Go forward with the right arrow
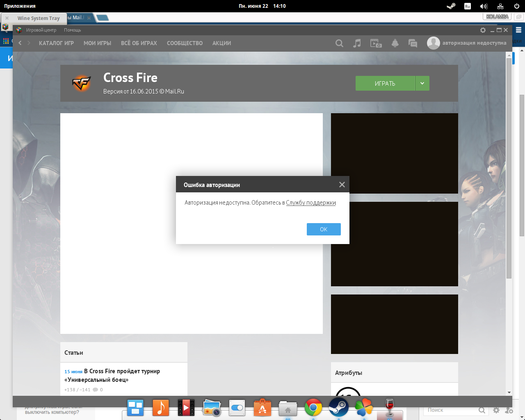The height and width of the screenshot is (420, 525). (29, 43)
